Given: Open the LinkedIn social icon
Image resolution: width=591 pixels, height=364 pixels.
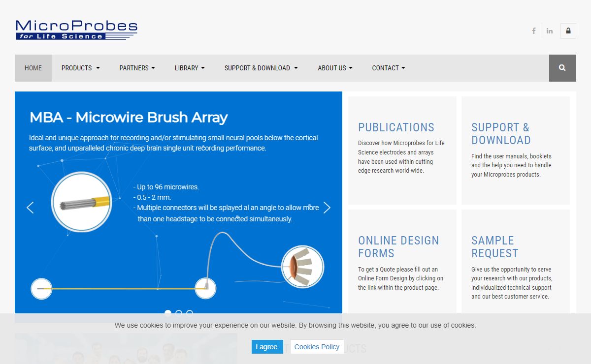Looking at the screenshot, I should pyautogui.click(x=550, y=30).
